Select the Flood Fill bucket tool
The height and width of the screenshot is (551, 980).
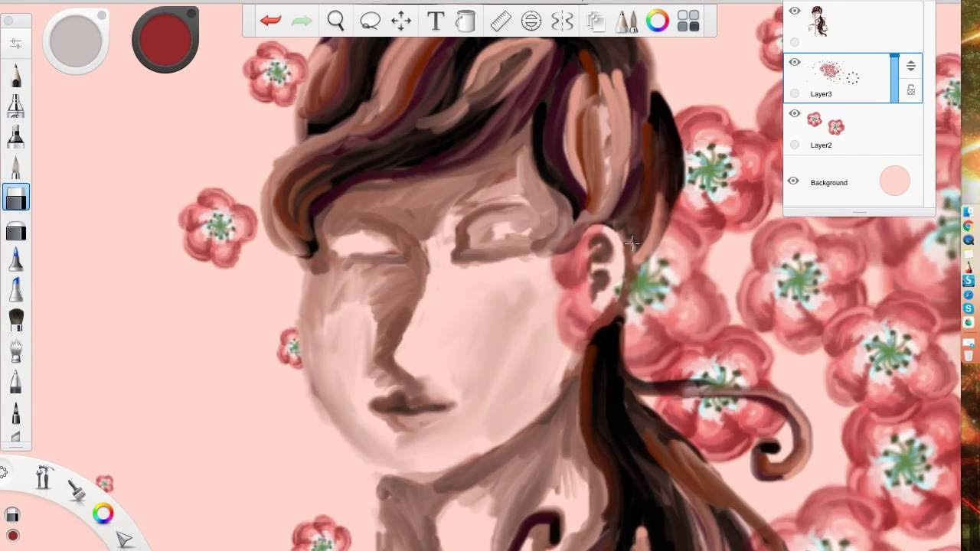465,21
